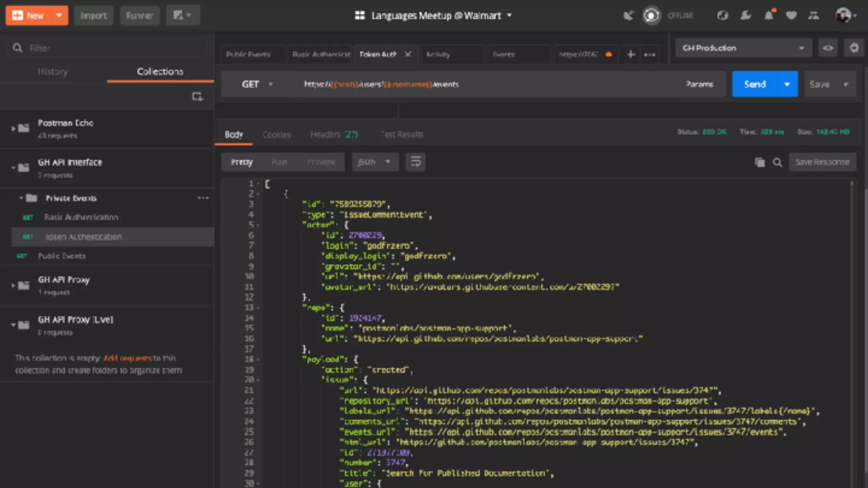Click the copy response icon

(x=759, y=162)
